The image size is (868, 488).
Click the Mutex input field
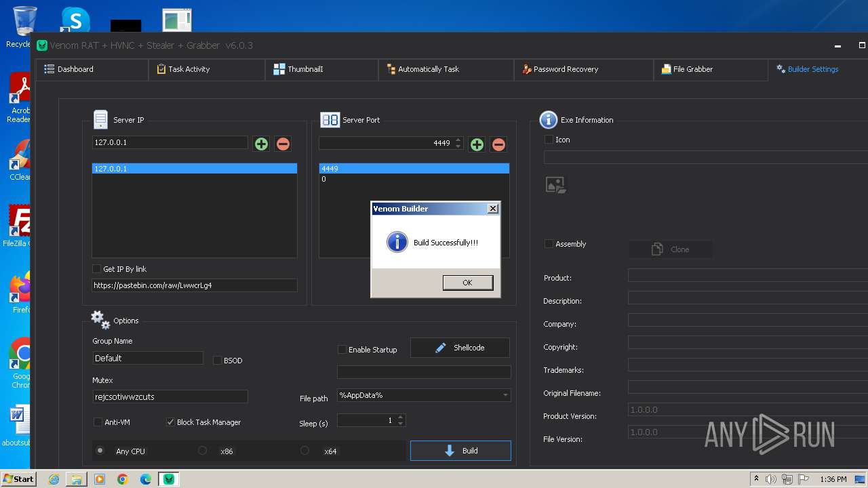(170, 396)
